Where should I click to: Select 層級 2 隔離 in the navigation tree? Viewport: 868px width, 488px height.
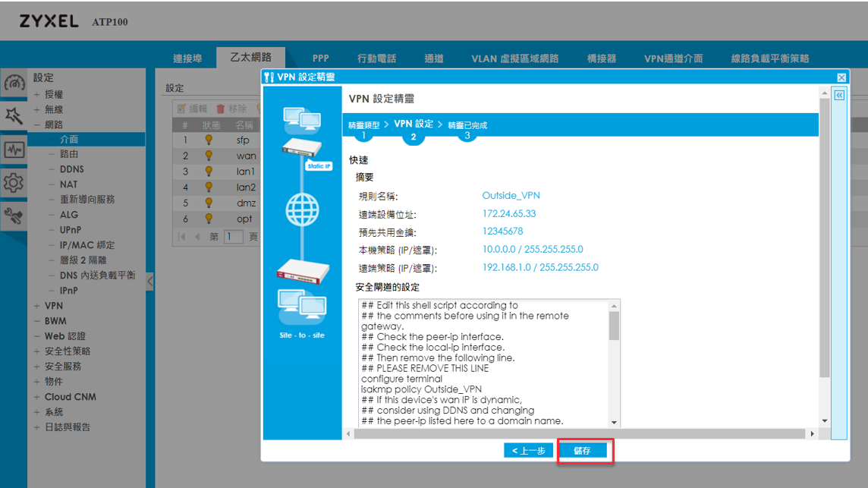83,260
